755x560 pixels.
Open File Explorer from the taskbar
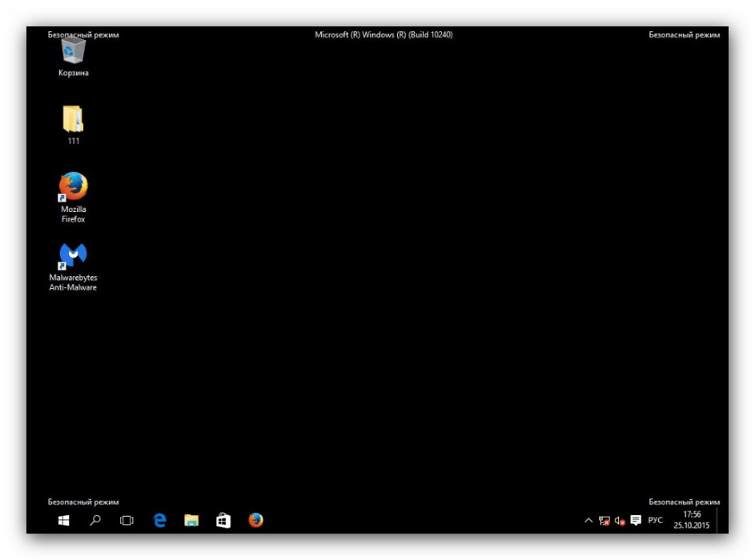(191, 521)
